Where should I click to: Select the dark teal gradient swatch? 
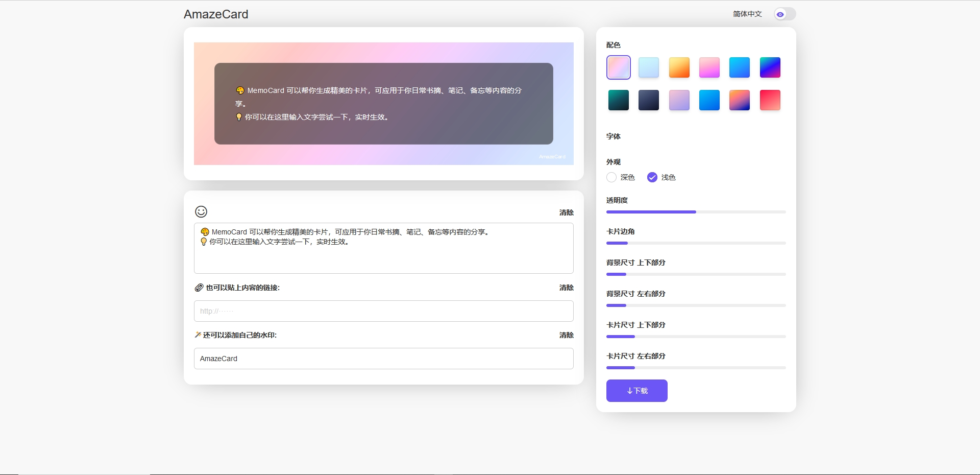pyautogui.click(x=619, y=100)
